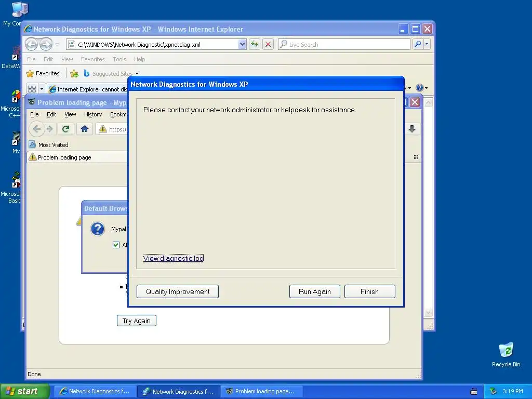Click the IE window scroll down arrow
The width and height of the screenshot is (532, 399).
[x=428, y=312]
